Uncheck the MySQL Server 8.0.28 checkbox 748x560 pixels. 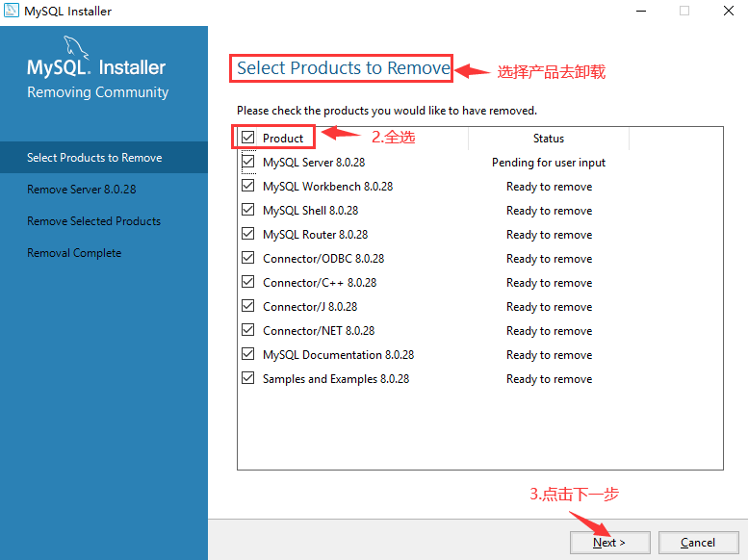(x=247, y=162)
